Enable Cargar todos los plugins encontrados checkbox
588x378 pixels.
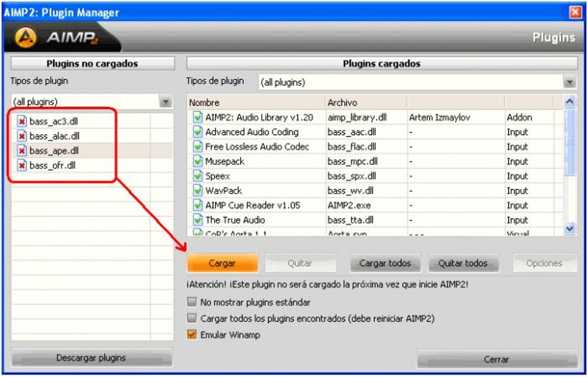pos(192,319)
